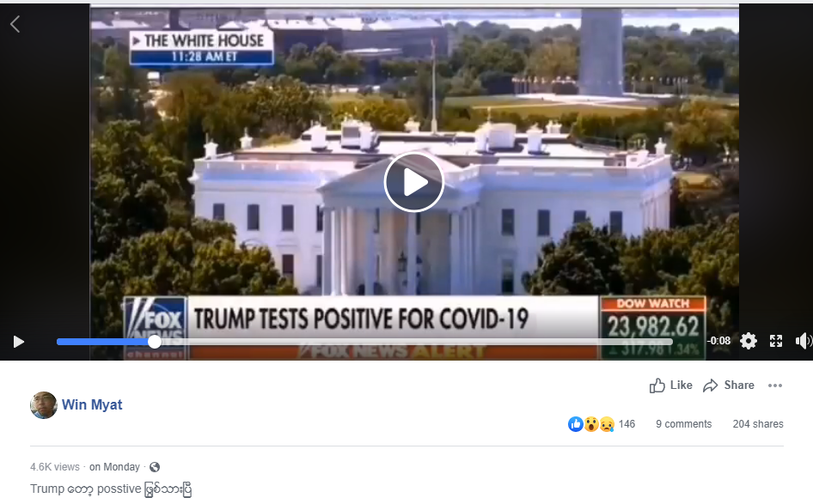Click the wow reaction emoji

click(591, 424)
